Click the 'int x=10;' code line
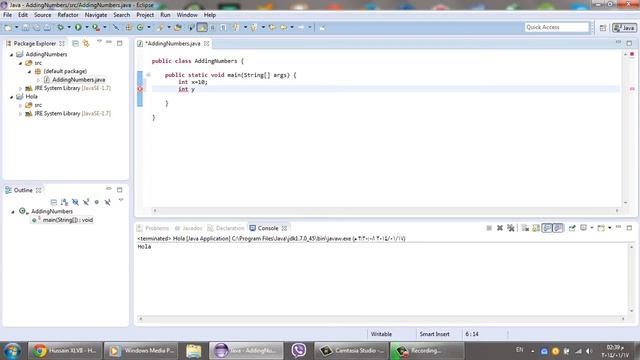 click(193, 82)
